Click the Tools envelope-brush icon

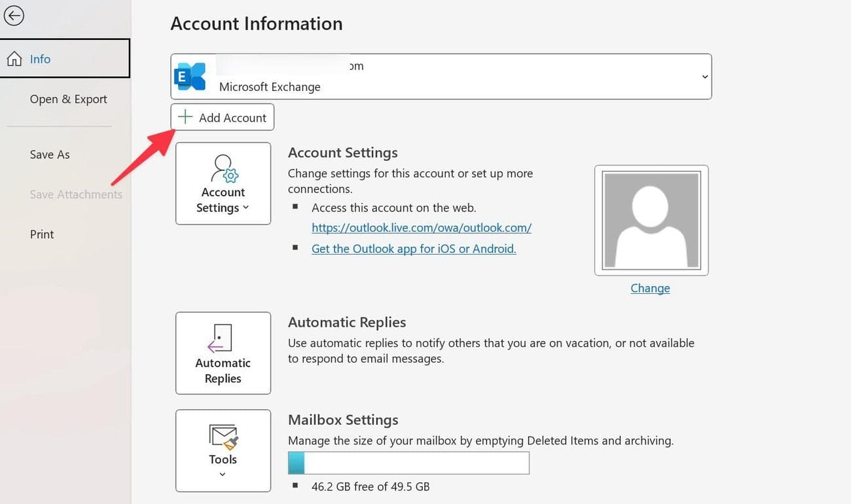point(223,436)
